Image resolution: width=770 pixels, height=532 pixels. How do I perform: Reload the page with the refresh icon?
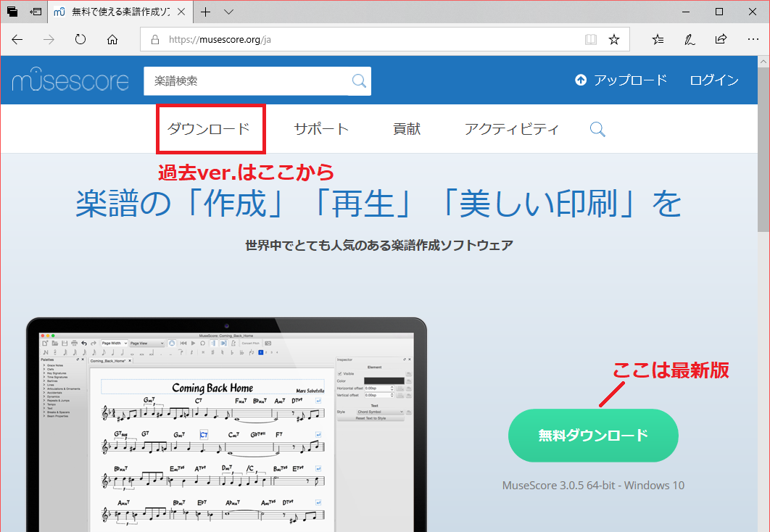click(x=80, y=40)
